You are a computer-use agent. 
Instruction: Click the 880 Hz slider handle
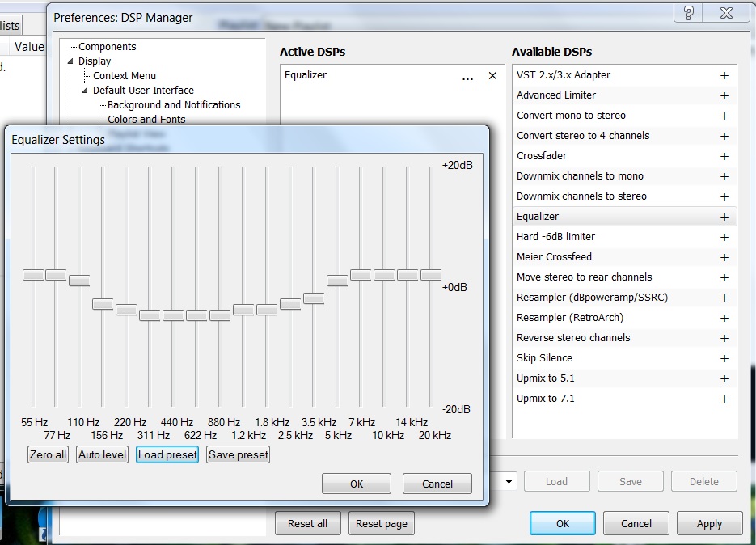tap(220, 315)
